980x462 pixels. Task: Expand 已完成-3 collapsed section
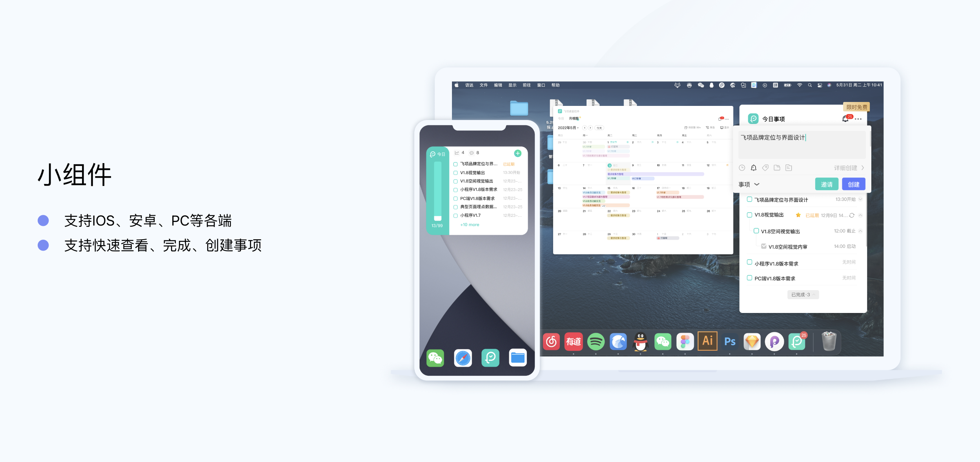(803, 295)
